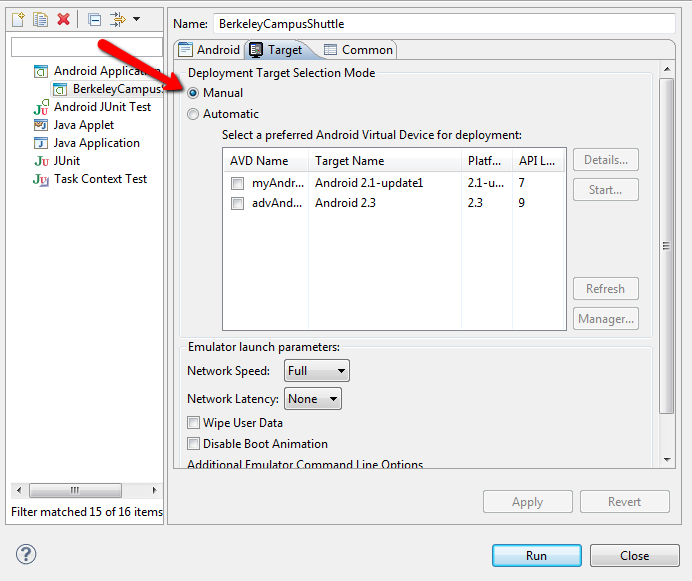The width and height of the screenshot is (692, 581).
Task: Select the Automatic deployment mode option
Action: (x=194, y=114)
